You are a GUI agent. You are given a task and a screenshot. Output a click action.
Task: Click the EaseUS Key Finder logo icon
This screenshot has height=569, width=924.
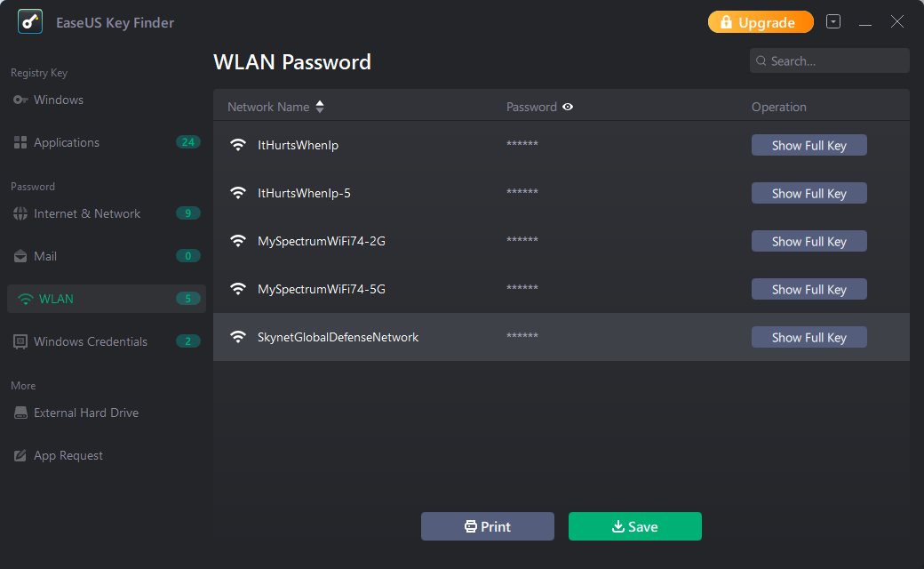coord(30,21)
